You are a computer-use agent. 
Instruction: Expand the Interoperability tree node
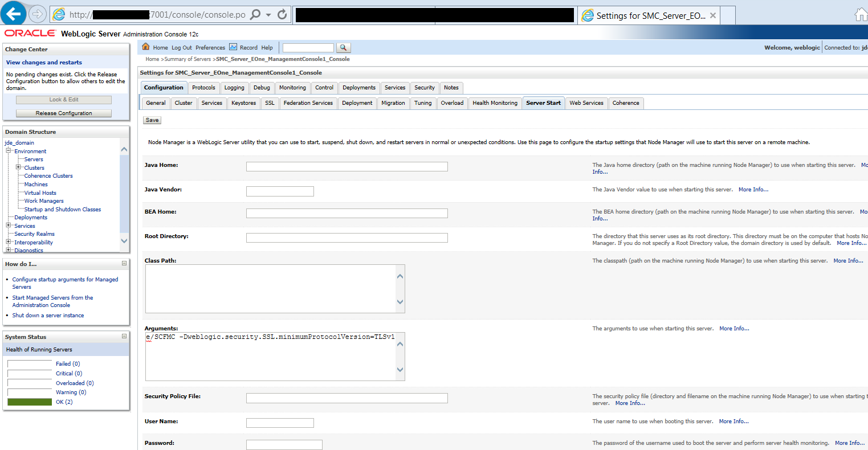point(9,242)
